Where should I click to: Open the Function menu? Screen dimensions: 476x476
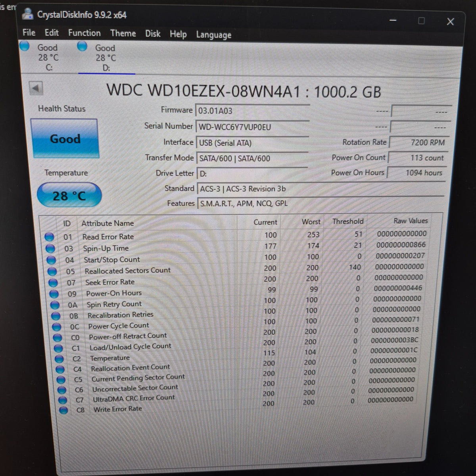pyautogui.click(x=84, y=33)
